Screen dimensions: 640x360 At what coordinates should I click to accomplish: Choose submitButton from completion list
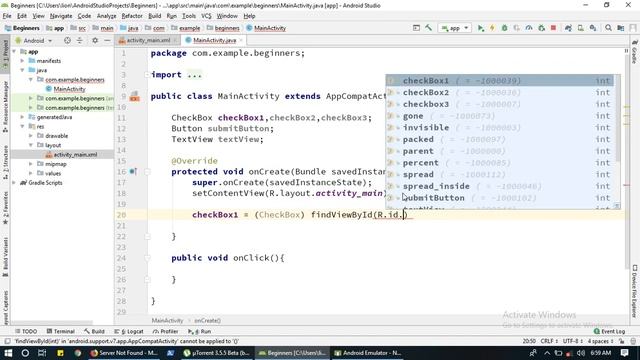coord(500,198)
